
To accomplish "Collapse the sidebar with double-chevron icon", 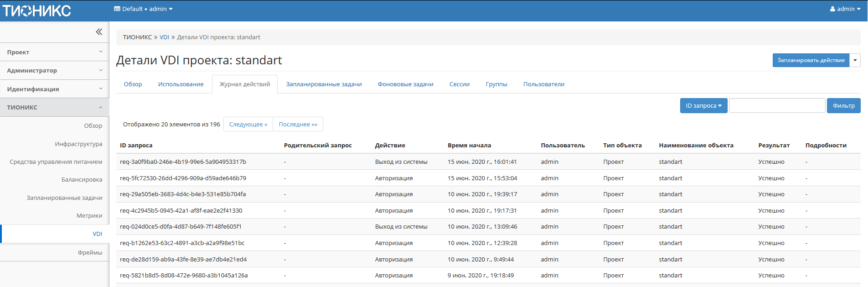I will [x=99, y=32].
